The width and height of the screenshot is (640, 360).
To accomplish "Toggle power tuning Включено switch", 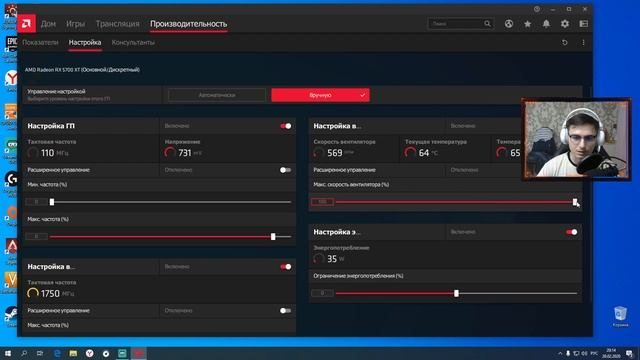I will pos(571,232).
